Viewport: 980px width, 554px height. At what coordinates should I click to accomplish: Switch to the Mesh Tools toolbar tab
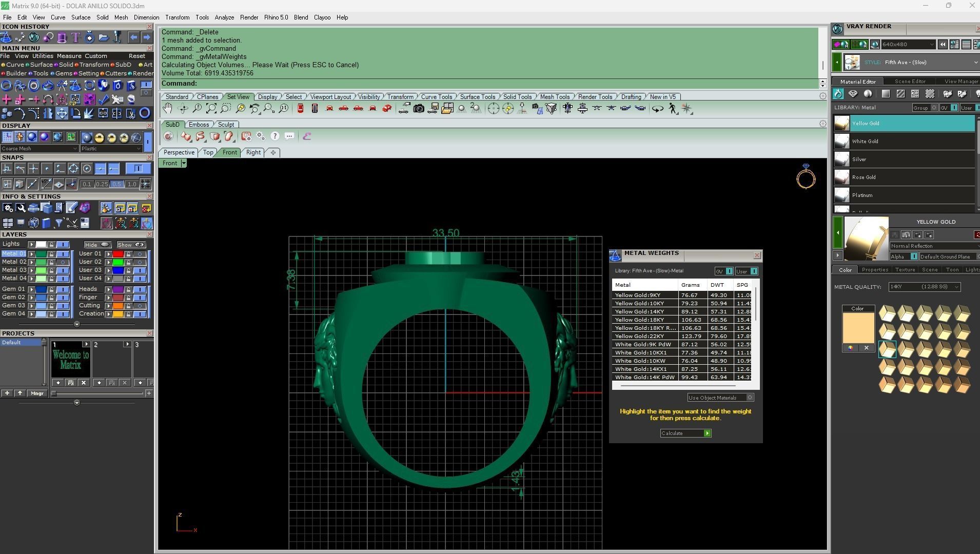point(555,96)
